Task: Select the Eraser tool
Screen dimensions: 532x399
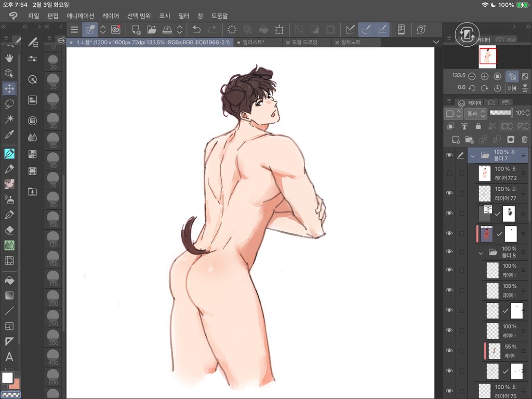Action: (9, 230)
